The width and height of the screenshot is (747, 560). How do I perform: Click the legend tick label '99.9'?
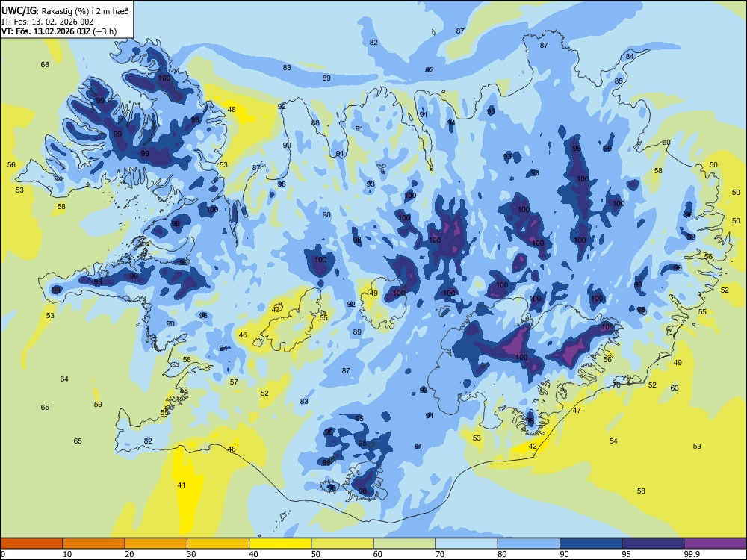[x=692, y=554]
